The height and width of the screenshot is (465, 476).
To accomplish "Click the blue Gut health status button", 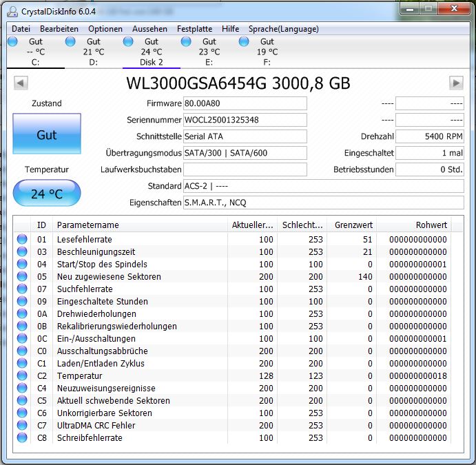I will pos(47,134).
